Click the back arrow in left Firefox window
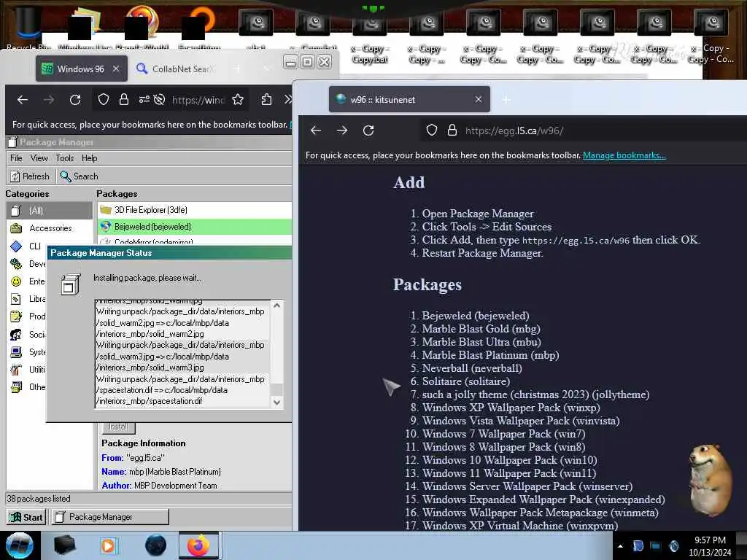 coord(23,99)
